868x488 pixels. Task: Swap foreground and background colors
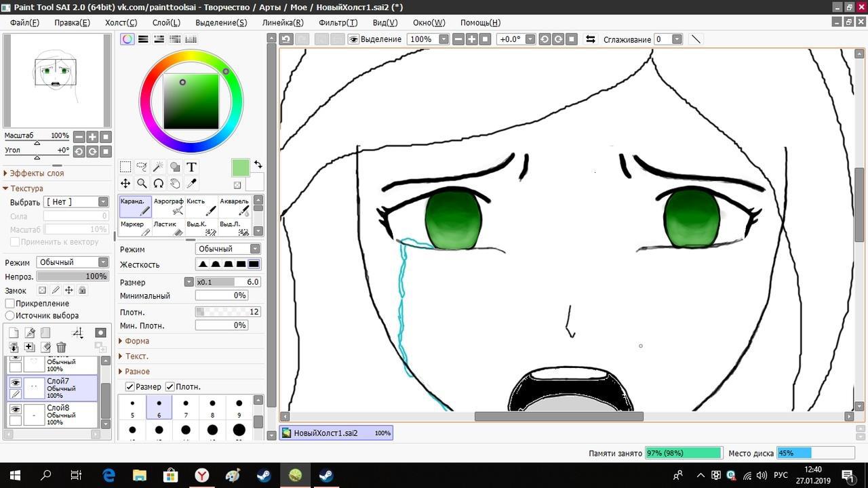point(258,165)
